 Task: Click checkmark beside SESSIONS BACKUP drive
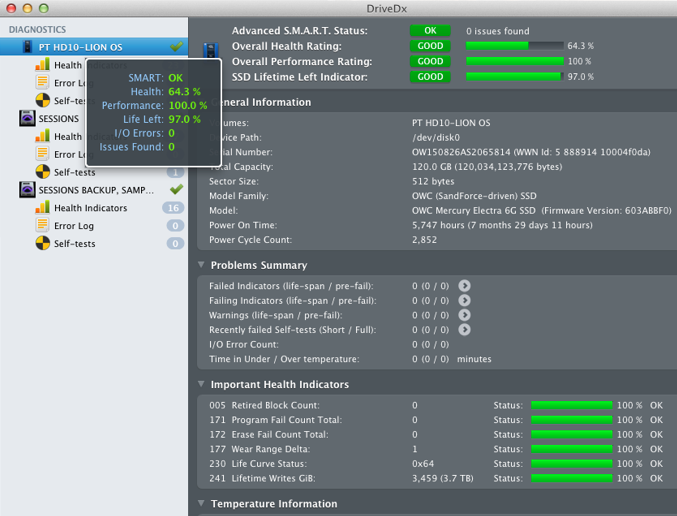point(176,189)
